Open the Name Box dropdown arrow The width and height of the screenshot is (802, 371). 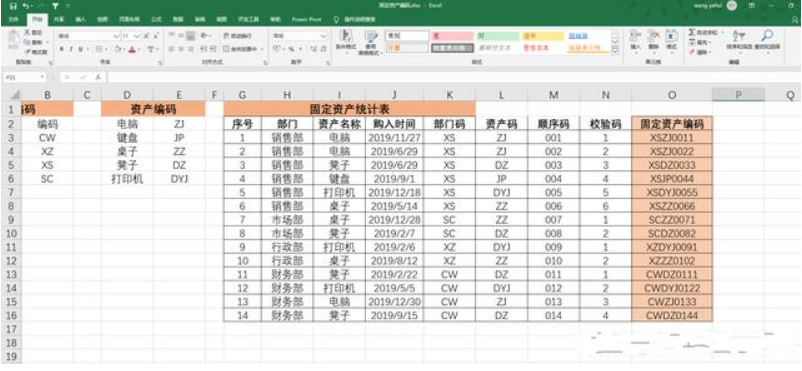click(42, 77)
